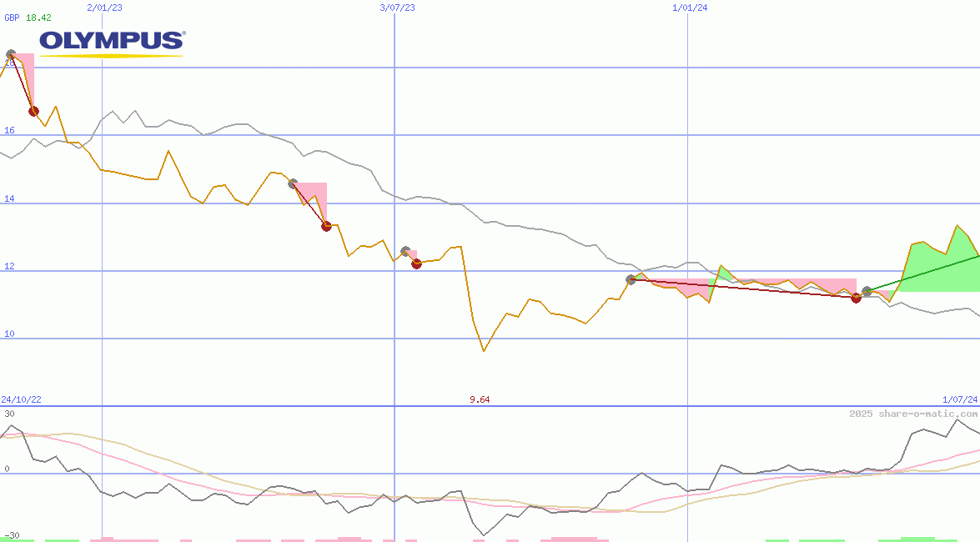This screenshot has height=542, width=980.
Task: Click the red 9.64 low price label
Action: tap(480, 399)
